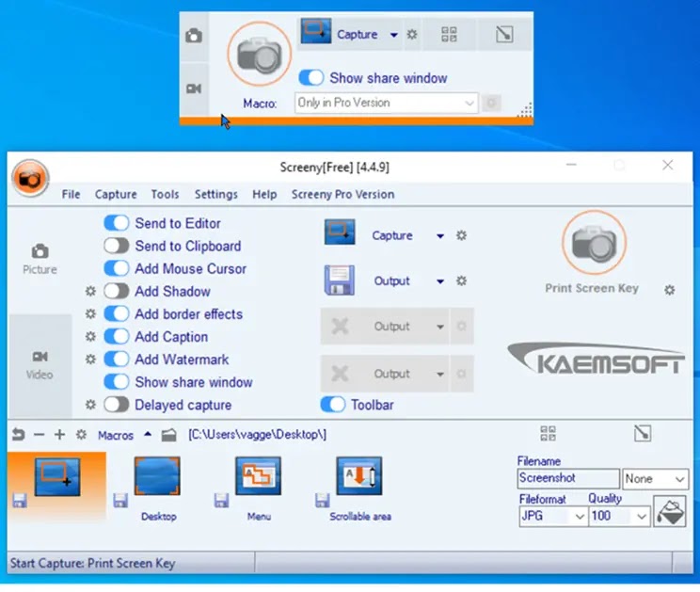Open Screeny Pro Version menu
The height and width of the screenshot is (592, 700).
tap(342, 194)
